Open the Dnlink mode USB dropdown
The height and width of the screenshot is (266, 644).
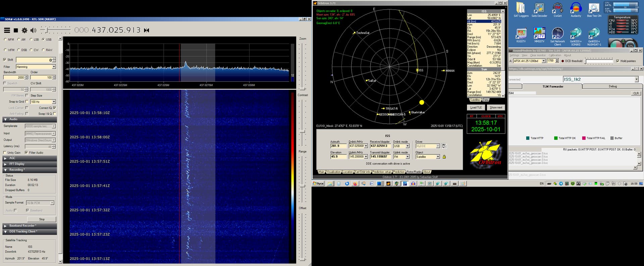408,146
